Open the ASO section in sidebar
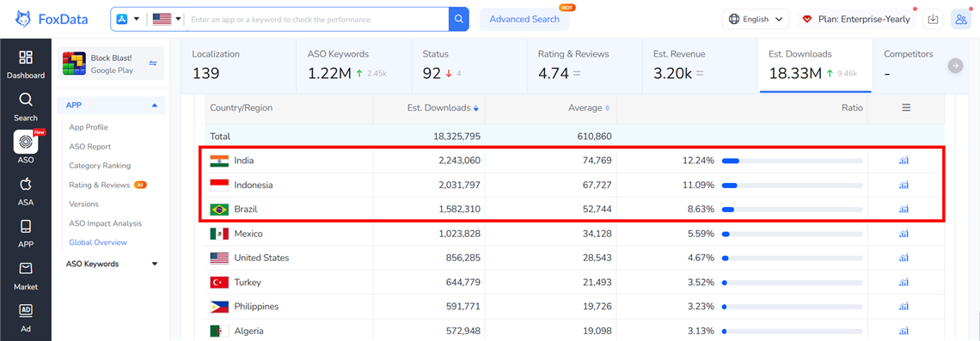This screenshot has width=980, height=341. 26,148
